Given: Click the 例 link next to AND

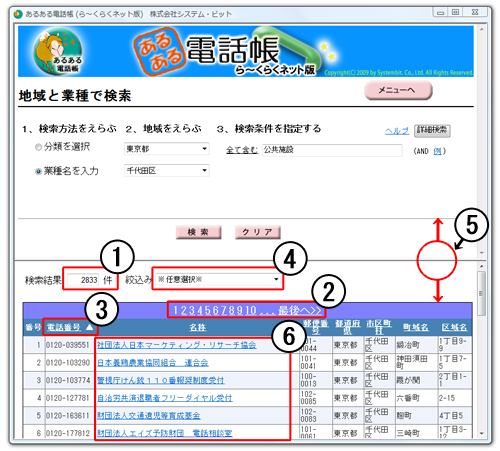Looking at the screenshot, I should [x=437, y=151].
